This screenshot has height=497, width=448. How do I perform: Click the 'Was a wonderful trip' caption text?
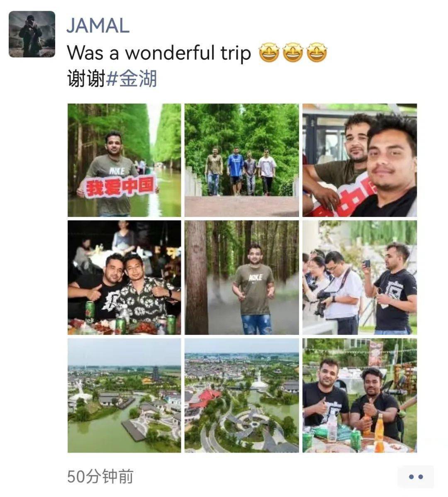(x=159, y=53)
